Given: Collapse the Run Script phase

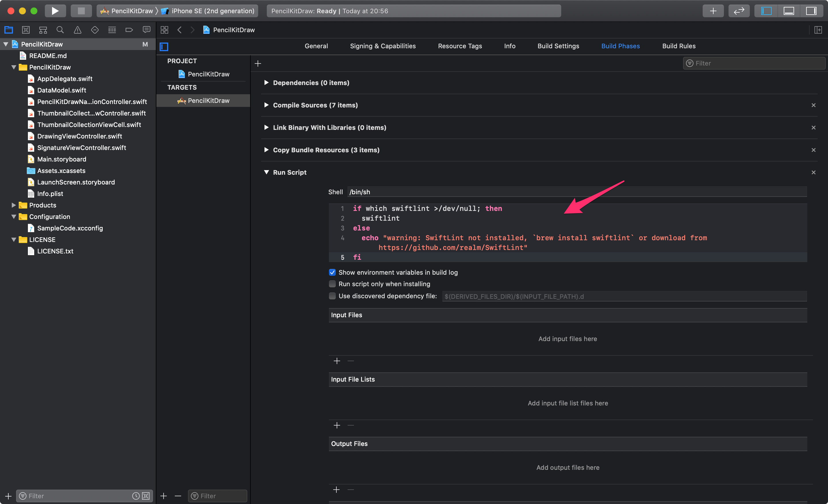Looking at the screenshot, I should pyautogui.click(x=266, y=172).
